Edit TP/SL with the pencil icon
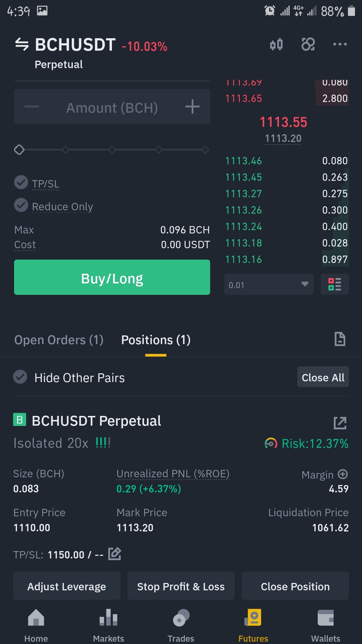This screenshot has height=644, width=362. [x=115, y=554]
